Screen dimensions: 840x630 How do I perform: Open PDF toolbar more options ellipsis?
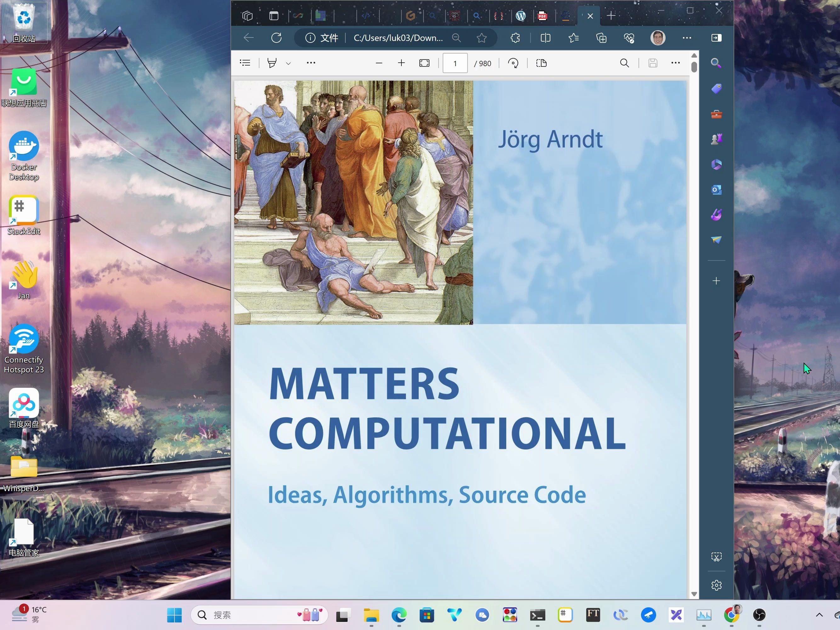click(675, 63)
